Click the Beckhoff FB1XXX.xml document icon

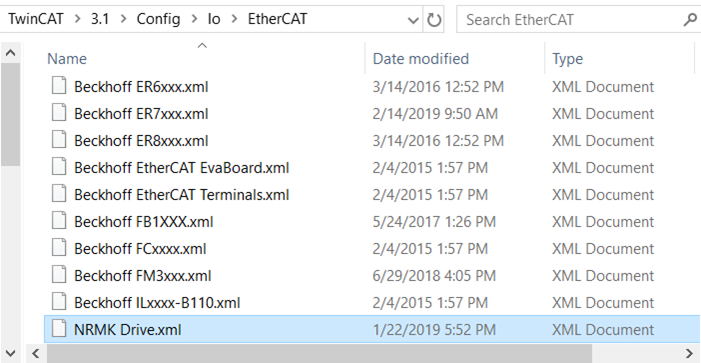[59, 221]
